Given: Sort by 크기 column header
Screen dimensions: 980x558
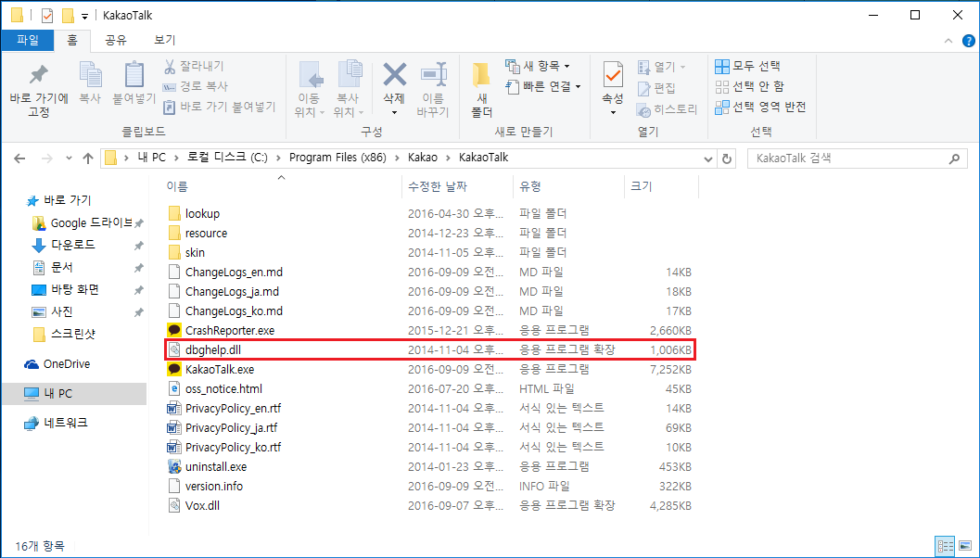Looking at the screenshot, I should (x=661, y=186).
